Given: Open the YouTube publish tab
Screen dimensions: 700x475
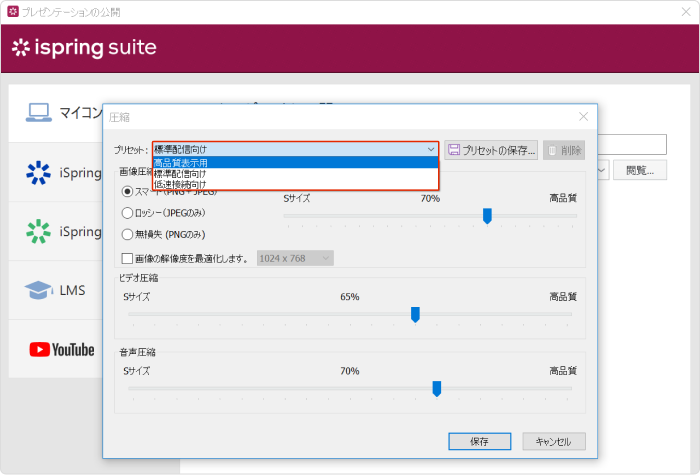Looking at the screenshot, I should point(56,350).
